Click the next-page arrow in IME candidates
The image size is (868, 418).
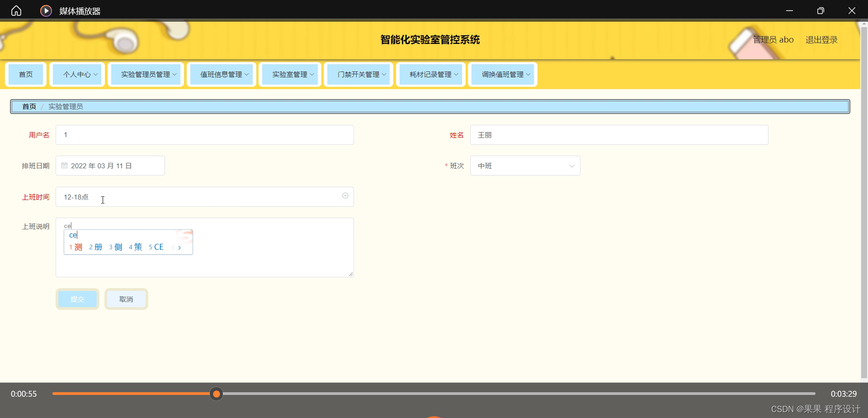[x=180, y=247]
